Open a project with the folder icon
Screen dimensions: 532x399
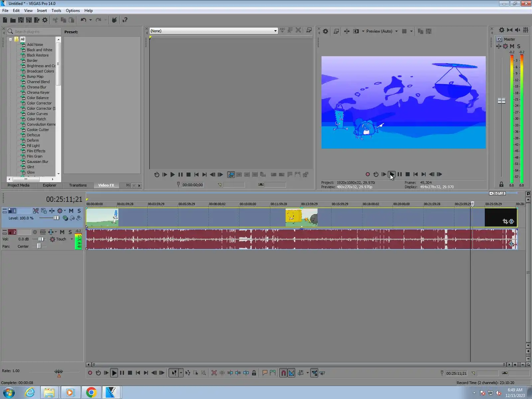click(x=13, y=20)
